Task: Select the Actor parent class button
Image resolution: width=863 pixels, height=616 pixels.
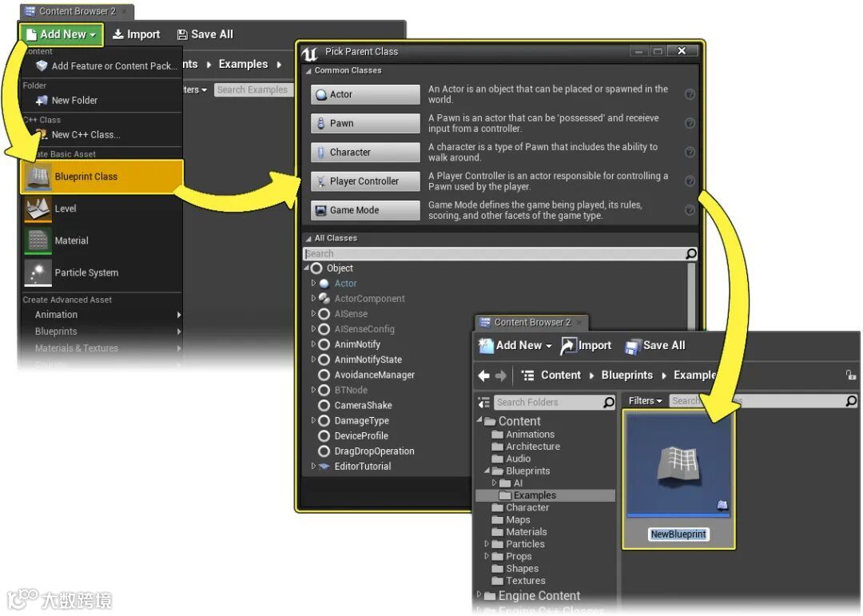Action: 365,94
